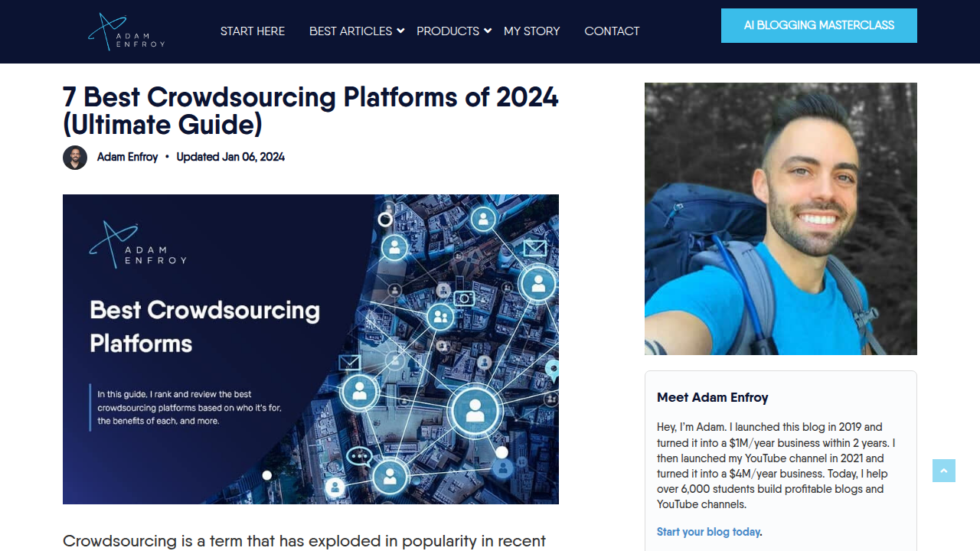Open the START HERE menu item
980x551 pixels.
(x=253, y=31)
